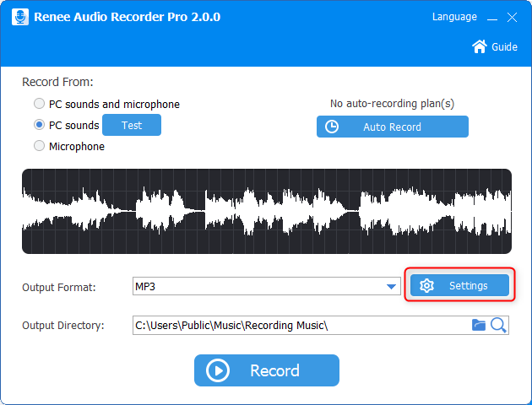Viewport: 532px width, 405px height.
Task: Click the gear icon on Settings button
Action: click(x=426, y=286)
